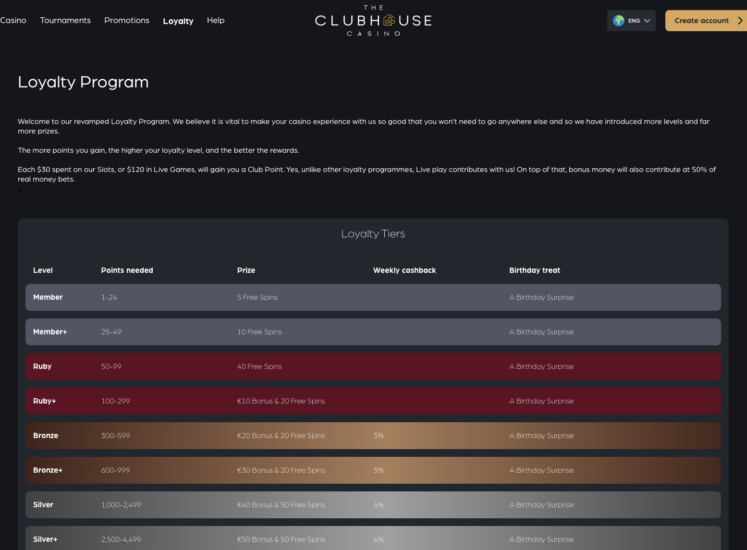This screenshot has height=550, width=747.
Task: Click the globe language icon
Action: click(x=619, y=20)
